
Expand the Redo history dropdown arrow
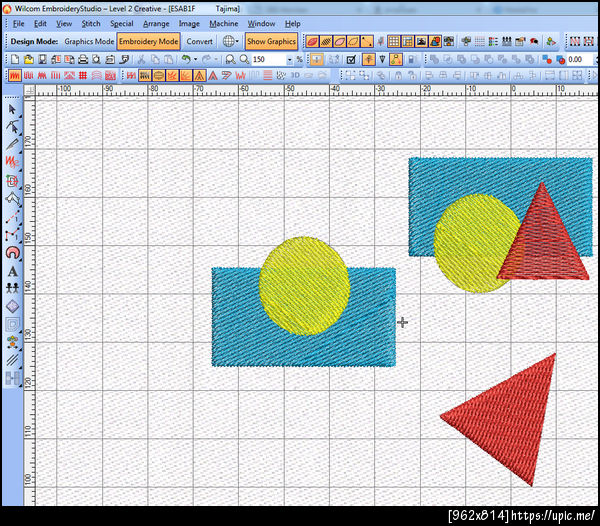tap(215, 59)
